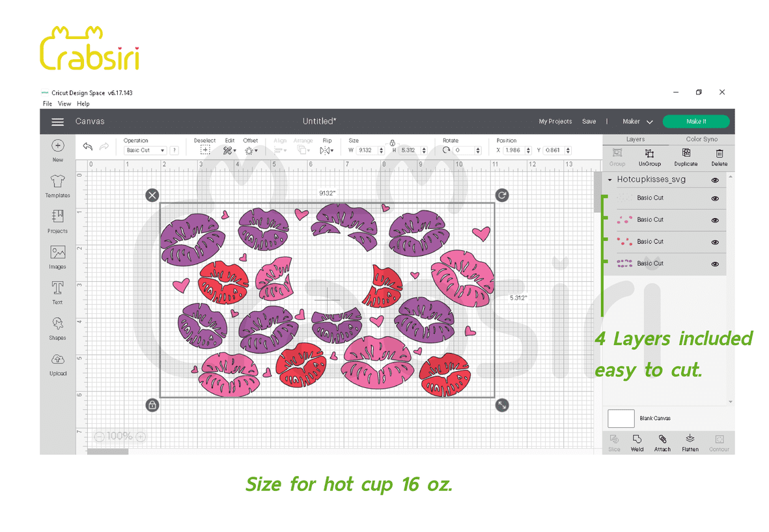
Task: Click the Blank Canvas color swatch
Action: [621, 419]
